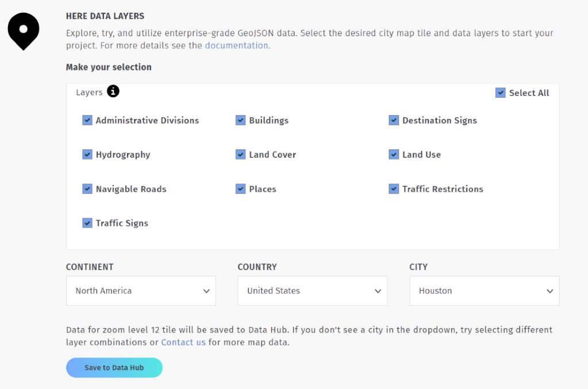
Task: Disable the Hydrography layer checkbox
Action: (87, 154)
